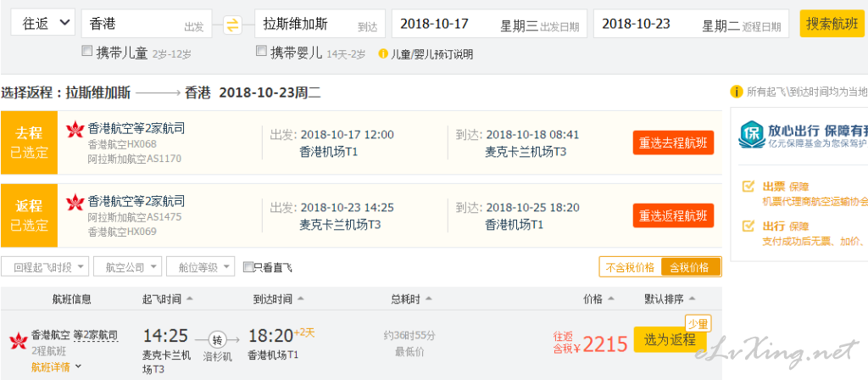Switch to 不含税价格 price tab
Viewport: 868px width, 380px height.
(630, 267)
